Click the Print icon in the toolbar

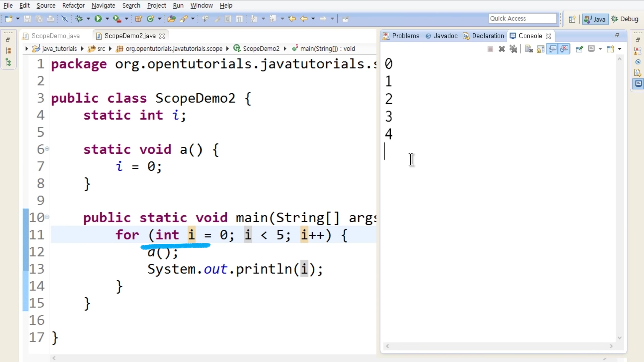tap(51, 19)
